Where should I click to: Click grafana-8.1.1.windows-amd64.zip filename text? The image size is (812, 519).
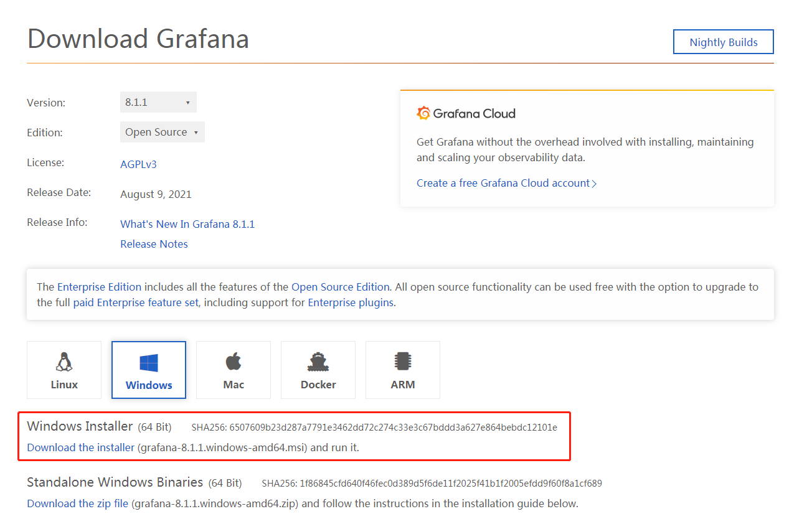point(215,503)
